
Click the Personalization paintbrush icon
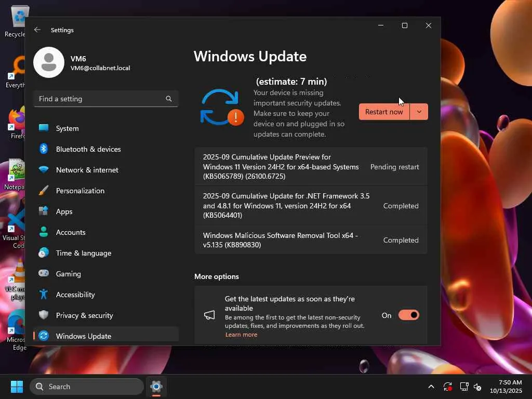[x=44, y=190]
